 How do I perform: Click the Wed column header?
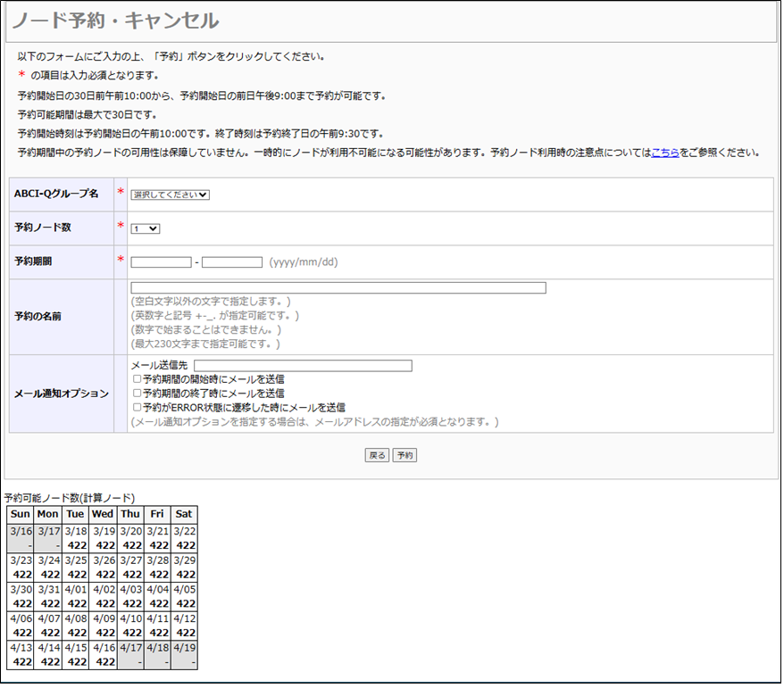click(x=103, y=514)
